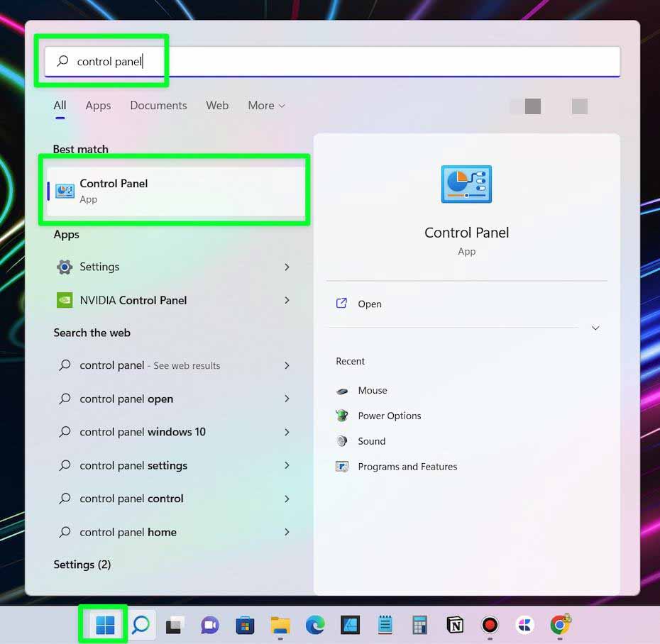Click the Sound speaker icon under Recent
This screenshot has height=644, width=660.
tap(342, 441)
